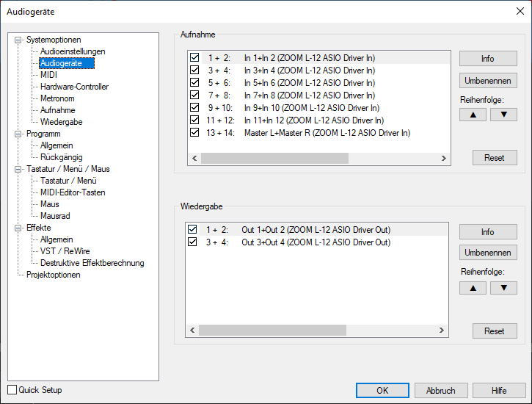Collapse the Programm tree node
This screenshot has height=404, width=532.
tap(18, 134)
